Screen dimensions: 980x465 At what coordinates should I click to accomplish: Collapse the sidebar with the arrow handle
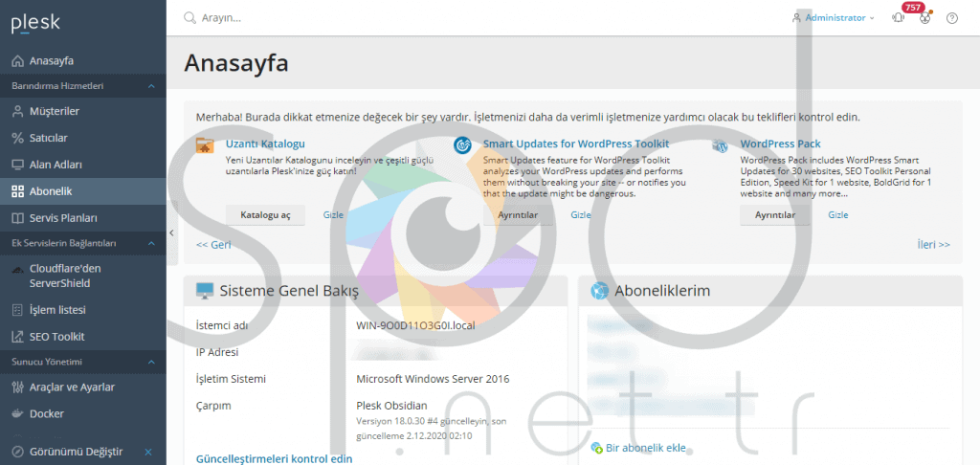click(172, 233)
